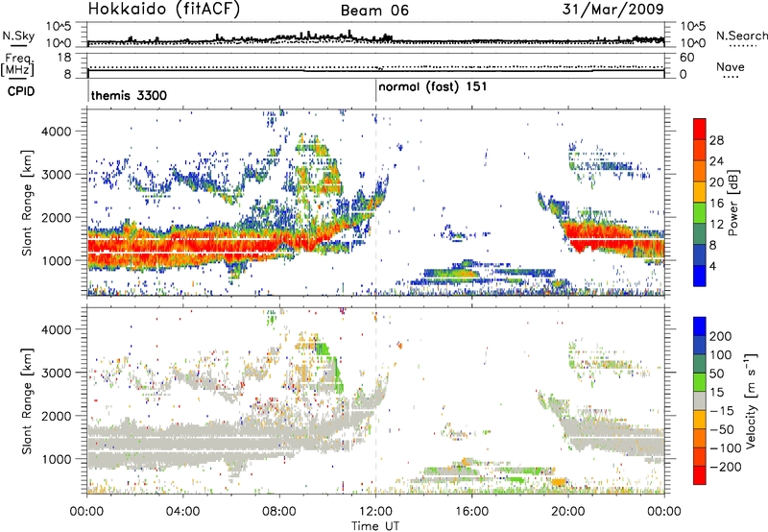Screen dimensions: 768x532
Task: Click the 'N.Search' legend label
Action: [741, 36]
